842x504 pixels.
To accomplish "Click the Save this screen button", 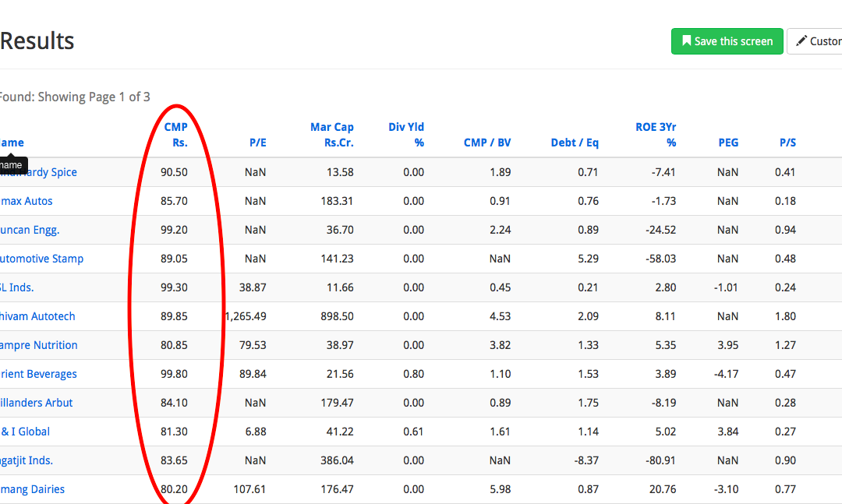I will tap(727, 41).
